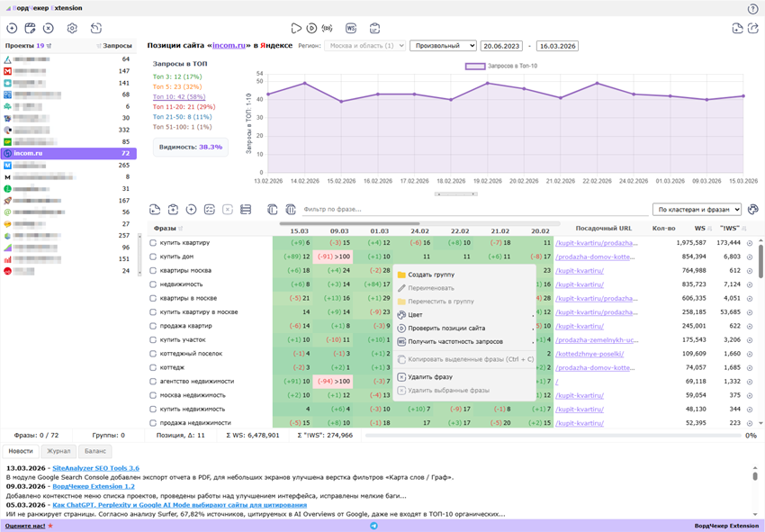
Task: Expand the 'По кластерам и фразам' dropdown
Action: (x=697, y=210)
